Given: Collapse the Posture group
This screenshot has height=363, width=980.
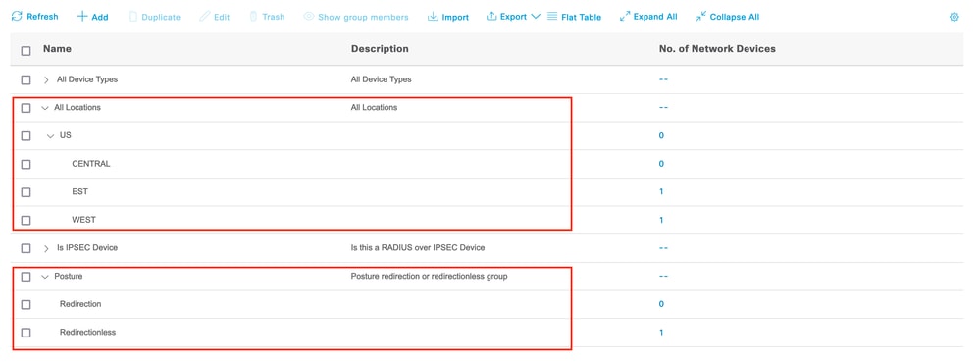Looking at the screenshot, I should click(x=45, y=277).
